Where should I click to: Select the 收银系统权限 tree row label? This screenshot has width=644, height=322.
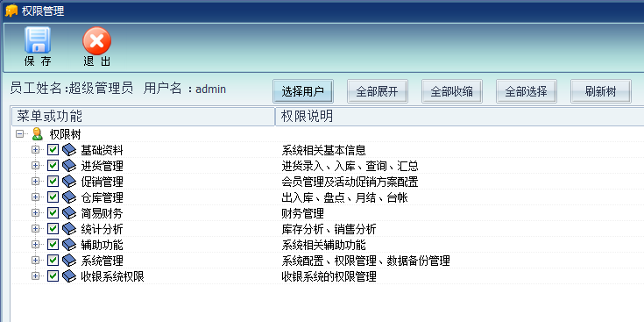112,276
